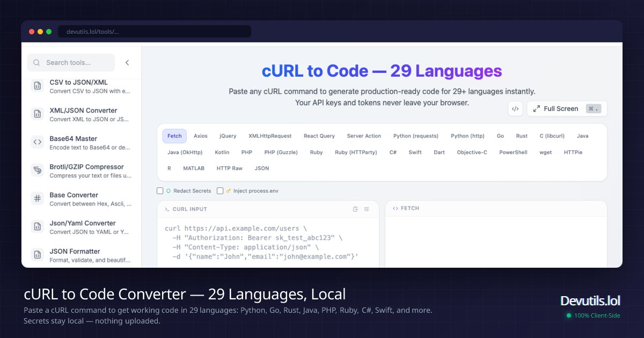Click the embed code icon beside Full Screen
The height and width of the screenshot is (338, 644).
(515, 109)
